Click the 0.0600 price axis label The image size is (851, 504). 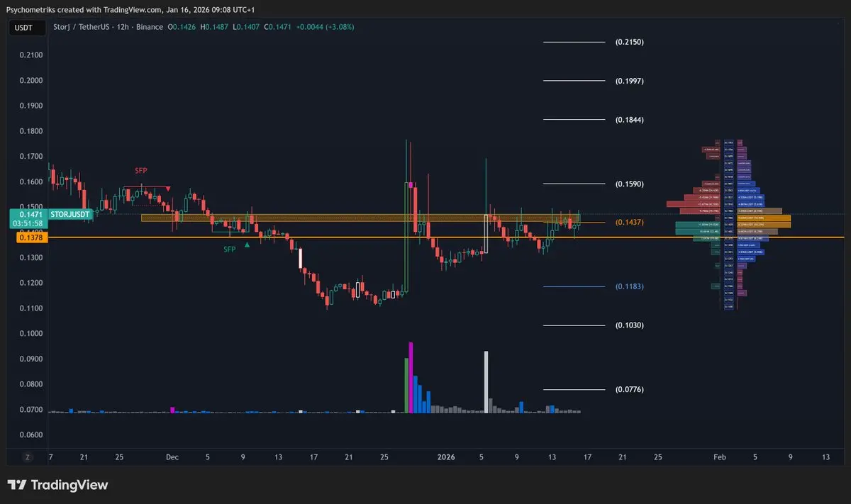point(31,435)
